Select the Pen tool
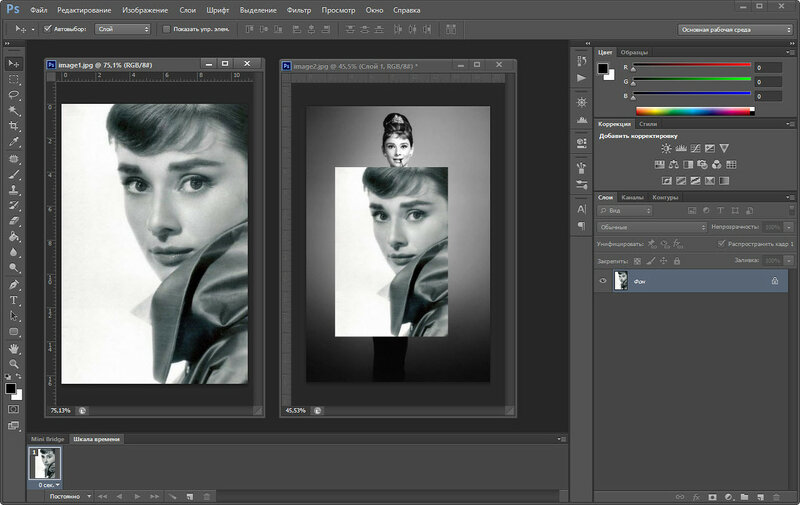 click(x=13, y=285)
